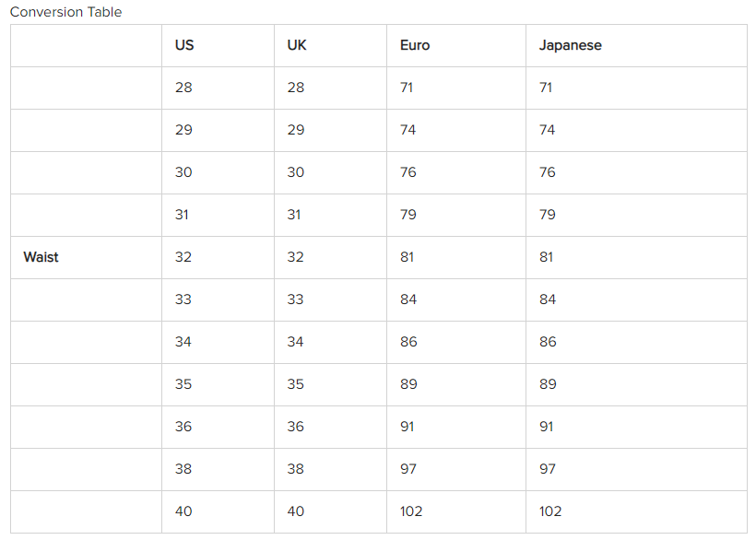Click Japanese size 89 cell
This screenshot has width=756, height=540.
point(548,384)
